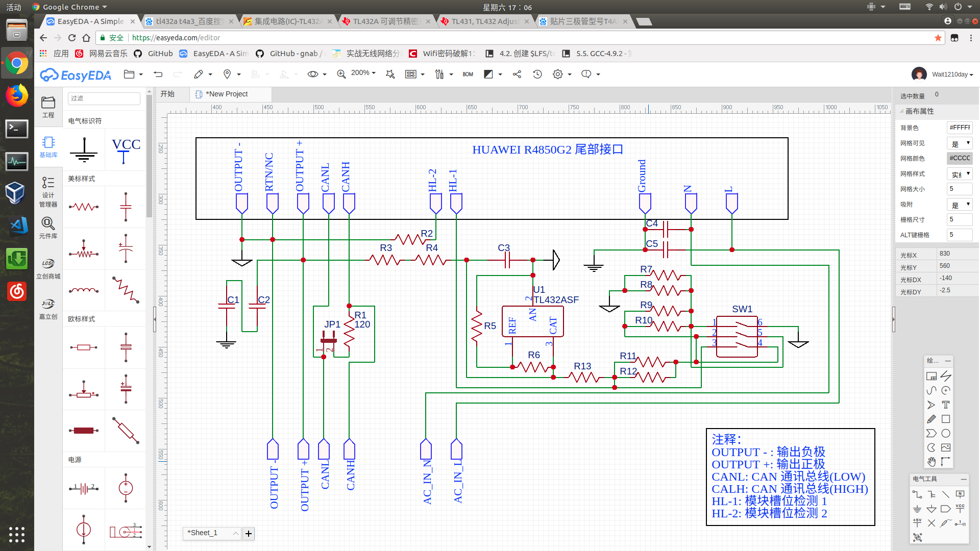This screenshot has height=551, width=980.
Task: Pick the drag hand tool
Action: [x=932, y=462]
